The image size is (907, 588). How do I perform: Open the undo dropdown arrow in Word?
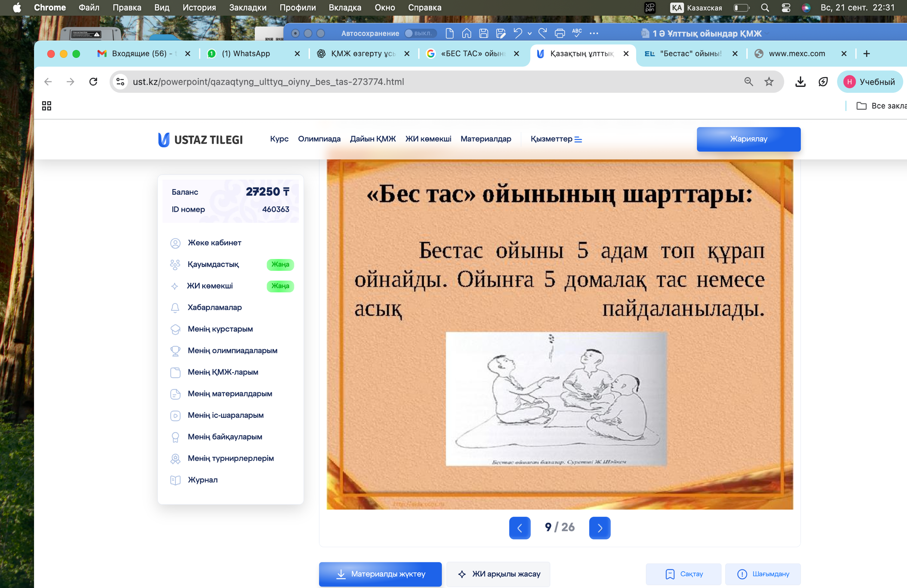pyautogui.click(x=529, y=34)
